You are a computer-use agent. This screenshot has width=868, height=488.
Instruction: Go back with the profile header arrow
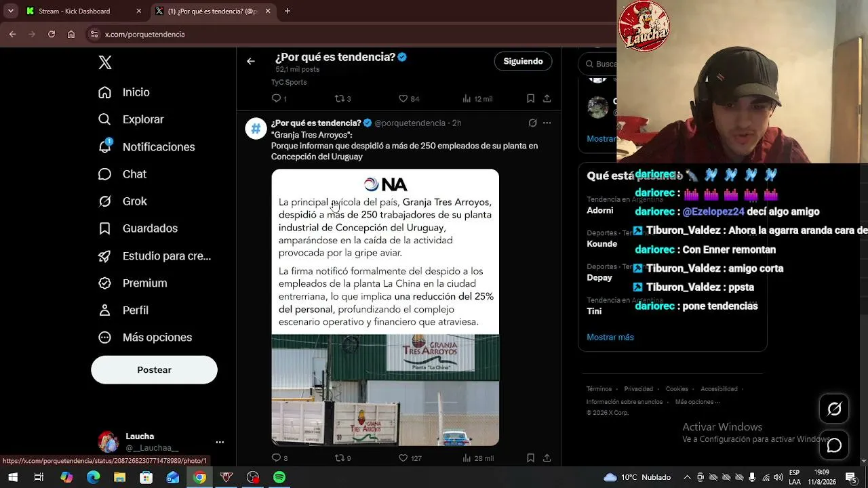251,61
